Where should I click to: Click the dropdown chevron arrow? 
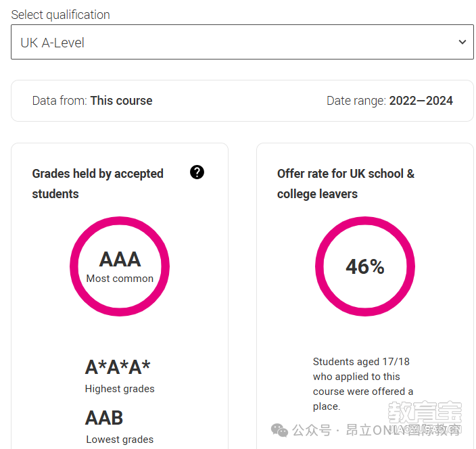[x=462, y=42]
